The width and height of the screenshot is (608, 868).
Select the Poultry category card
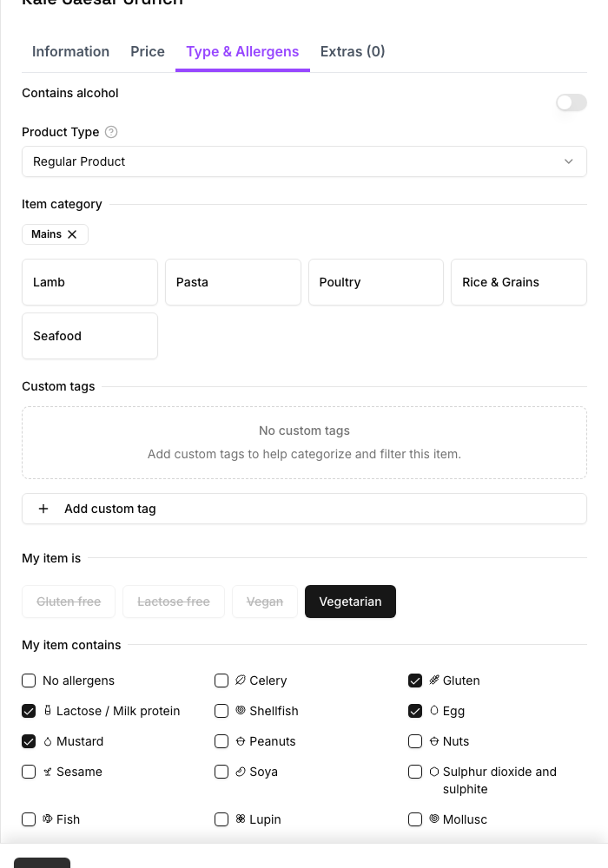click(376, 282)
